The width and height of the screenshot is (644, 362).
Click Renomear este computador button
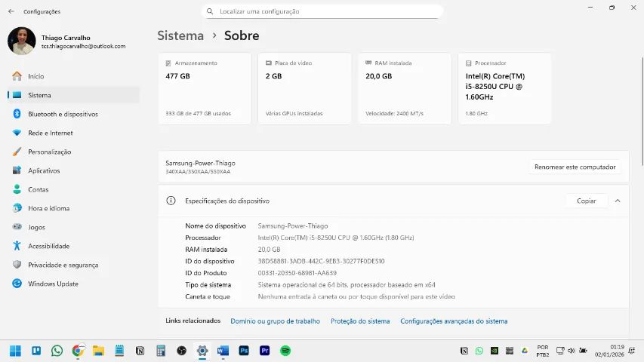[x=575, y=167]
